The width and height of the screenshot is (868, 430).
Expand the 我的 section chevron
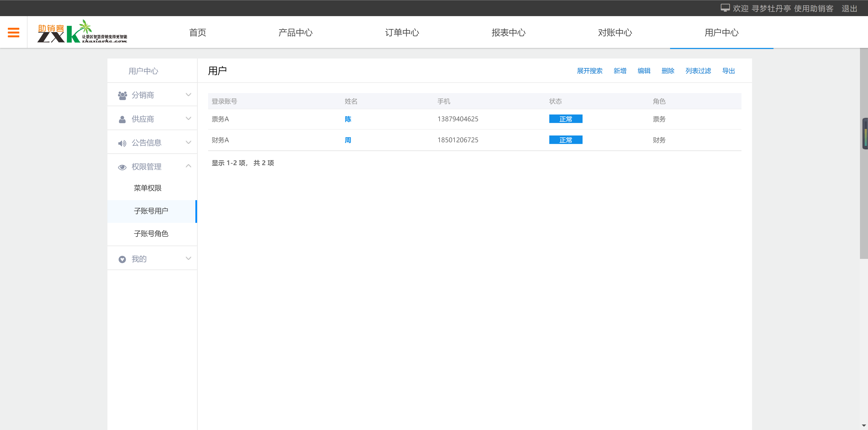(x=188, y=258)
